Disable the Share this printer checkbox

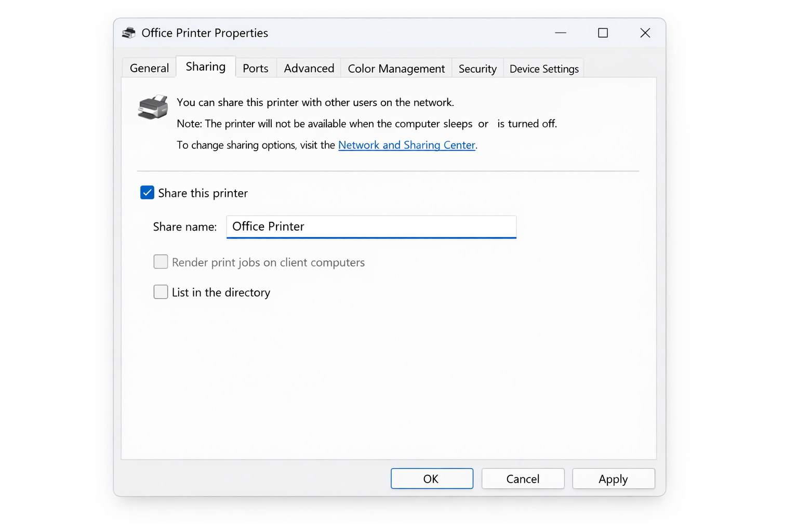[147, 192]
